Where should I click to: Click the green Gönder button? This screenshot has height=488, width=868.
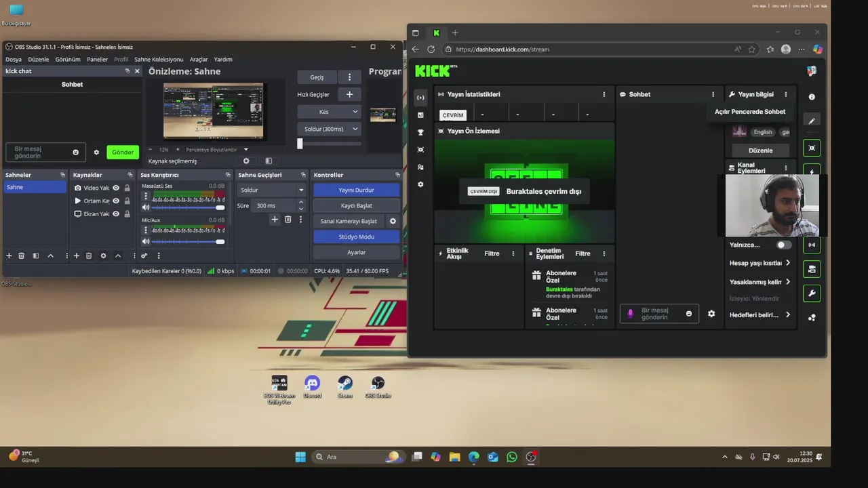pos(123,152)
